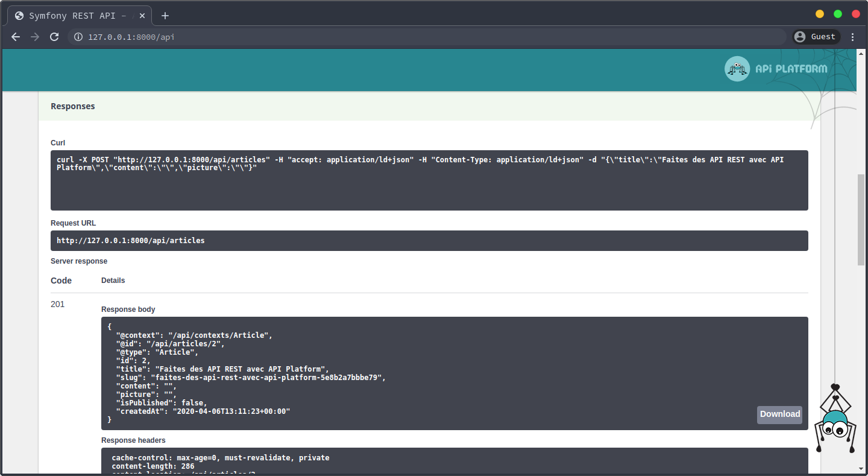Open the site information icon

click(x=78, y=37)
